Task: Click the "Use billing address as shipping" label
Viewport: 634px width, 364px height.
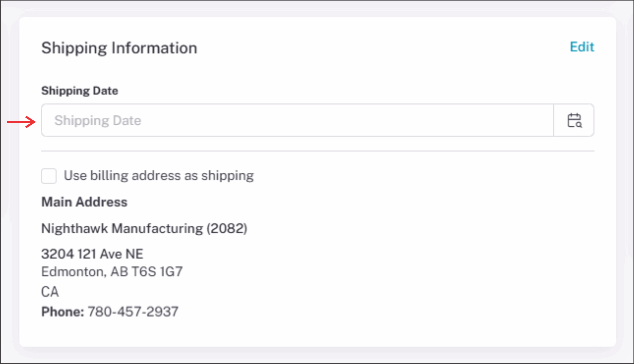Action: tap(159, 176)
